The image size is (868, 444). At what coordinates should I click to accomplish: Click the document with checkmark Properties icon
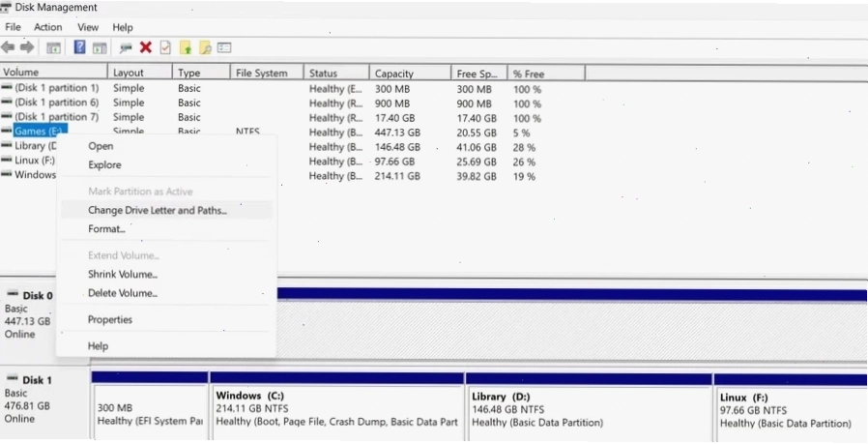pyautogui.click(x=165, y=47)
